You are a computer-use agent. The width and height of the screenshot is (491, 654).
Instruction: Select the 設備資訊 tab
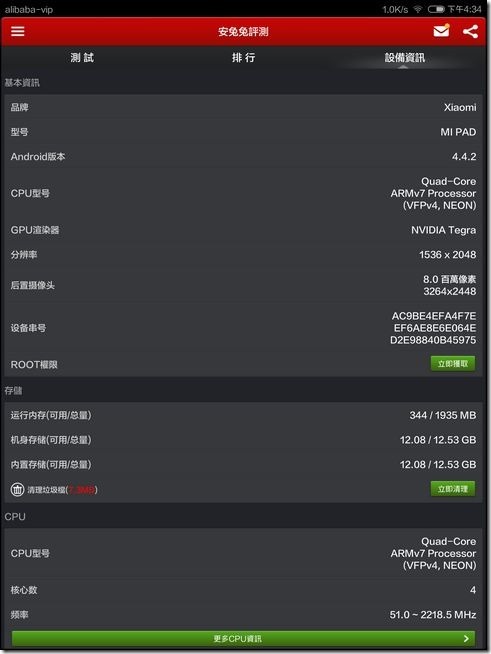405,58
